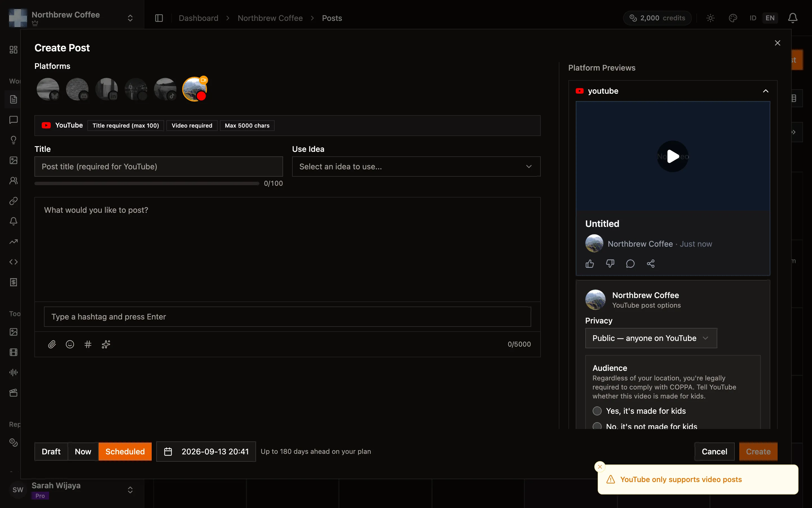
Task: Expand the Sarah Wijaya user menu
Action: [130, 490]
